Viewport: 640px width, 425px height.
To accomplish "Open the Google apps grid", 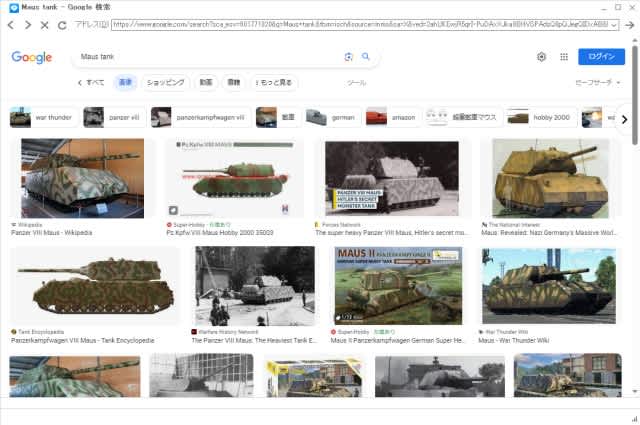I will click(564, 57).
